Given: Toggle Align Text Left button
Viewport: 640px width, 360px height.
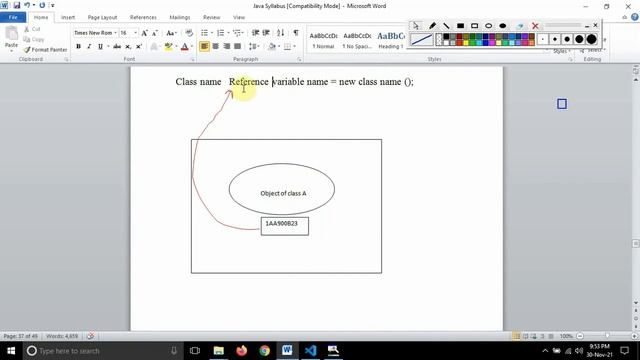Looking at the screenshot, I should click(x=204, y=47).
